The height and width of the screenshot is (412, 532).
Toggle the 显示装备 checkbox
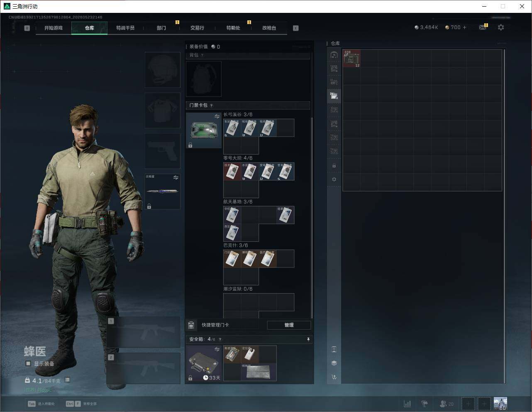(x=28, y=363)
